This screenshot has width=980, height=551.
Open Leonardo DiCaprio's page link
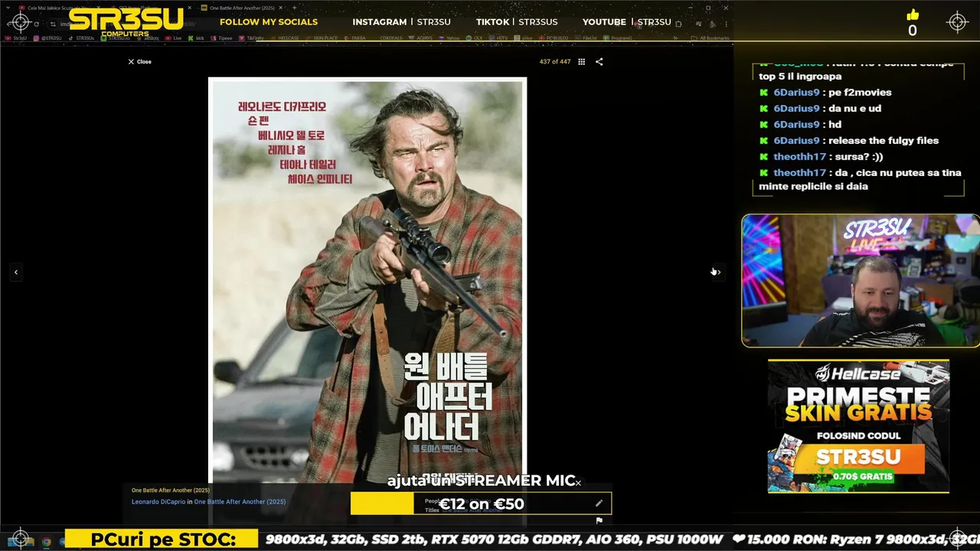[x=158, y=502]
